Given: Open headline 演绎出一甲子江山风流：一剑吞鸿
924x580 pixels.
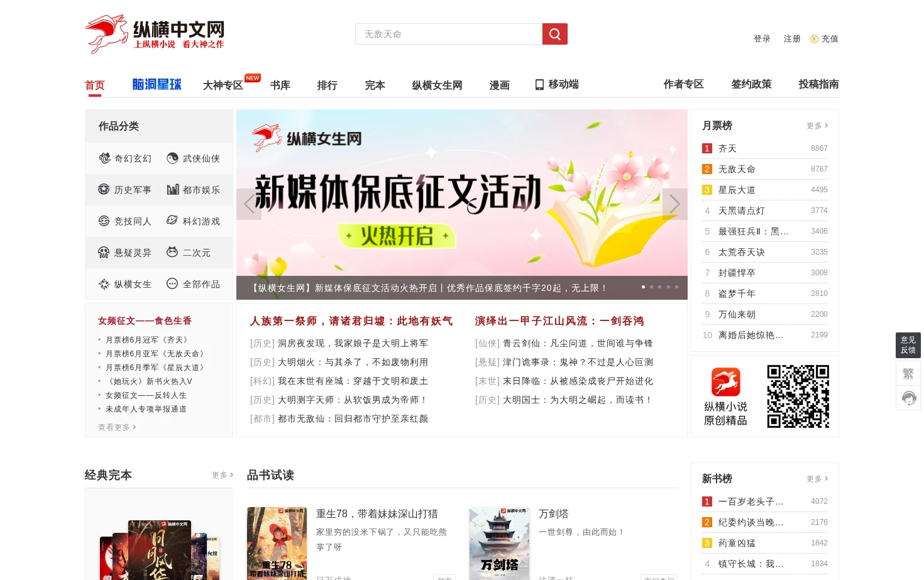Looking at the screenshot, I should [x=559, y=321].
